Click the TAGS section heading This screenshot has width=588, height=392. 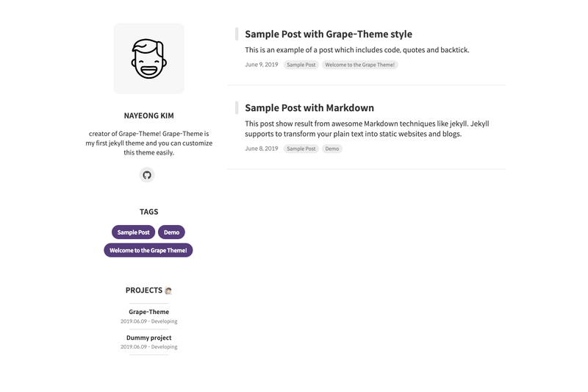(149, 212)
